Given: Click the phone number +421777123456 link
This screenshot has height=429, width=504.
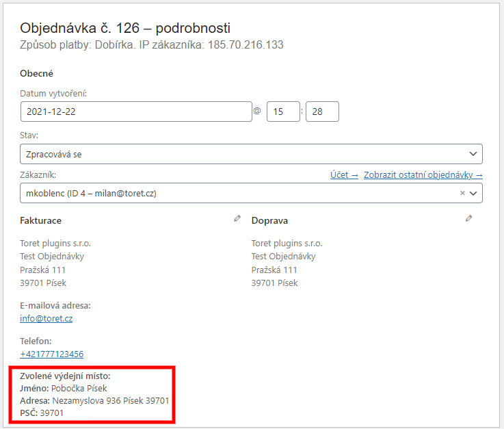Looking at the screenshot, I should [52, 354].
